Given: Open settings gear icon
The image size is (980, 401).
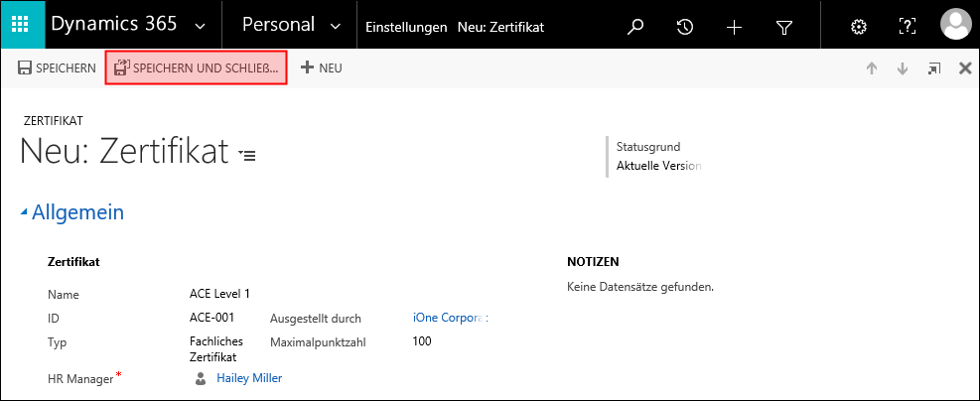Looking at the screenshot, I should 860,27.
